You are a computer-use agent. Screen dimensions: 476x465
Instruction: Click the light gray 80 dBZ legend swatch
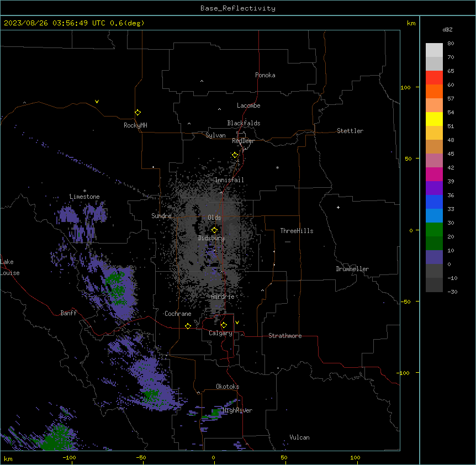[434, 50]
